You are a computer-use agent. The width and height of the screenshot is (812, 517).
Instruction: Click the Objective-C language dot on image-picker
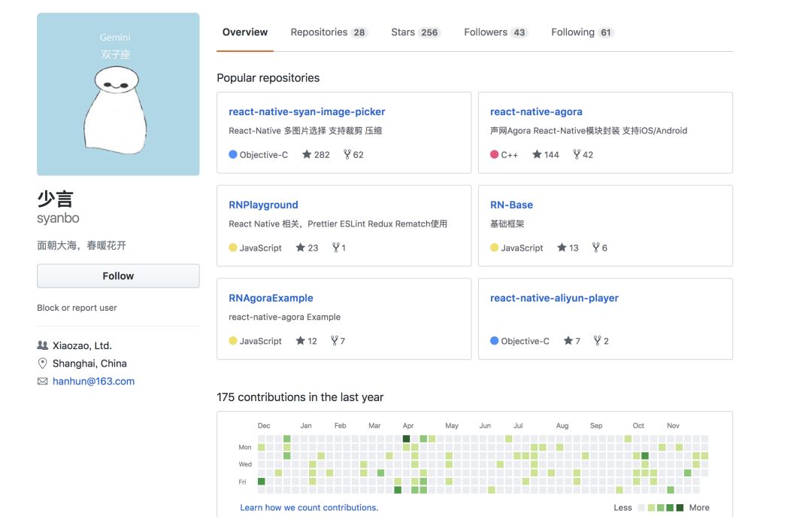click(233, 154)
